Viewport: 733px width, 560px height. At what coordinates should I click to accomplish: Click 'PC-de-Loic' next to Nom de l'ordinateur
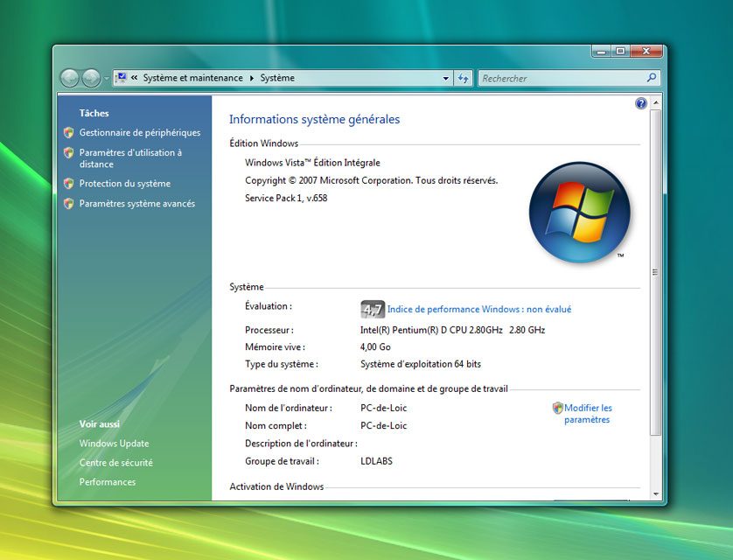coord(384,408)
